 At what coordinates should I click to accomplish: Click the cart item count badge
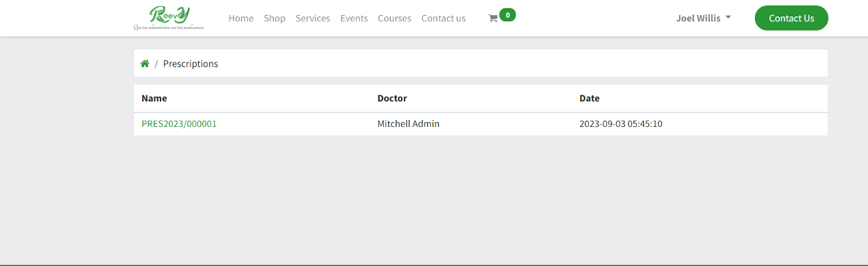tap(507, 14)
